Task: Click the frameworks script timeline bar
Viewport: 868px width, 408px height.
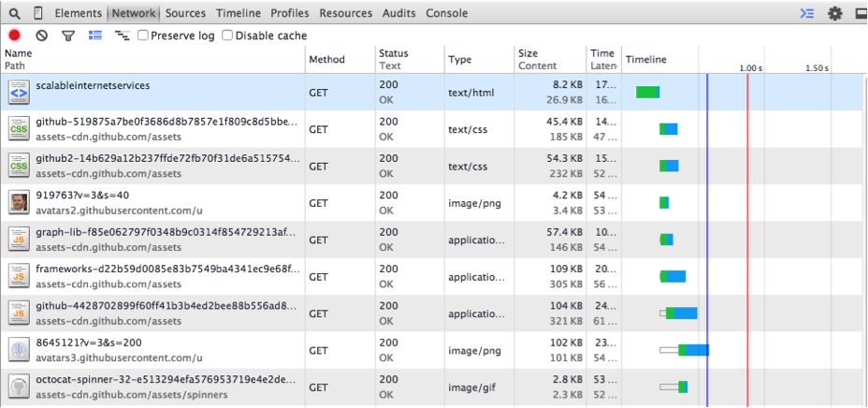Action: tap(673, 276)
